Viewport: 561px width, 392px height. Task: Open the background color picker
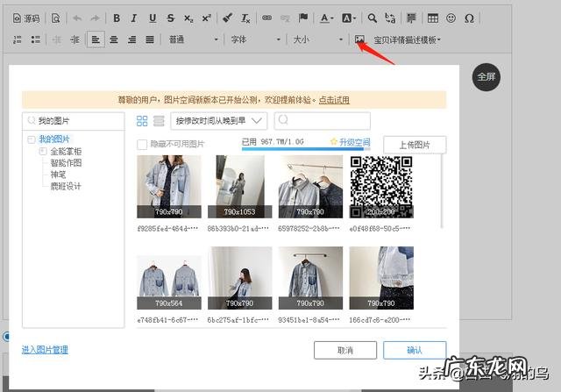(x=349, y=18)
